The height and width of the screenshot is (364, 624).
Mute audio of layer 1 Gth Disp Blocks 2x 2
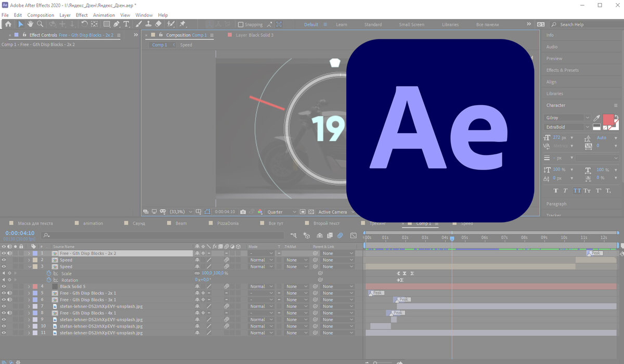[x=10, y=253]
